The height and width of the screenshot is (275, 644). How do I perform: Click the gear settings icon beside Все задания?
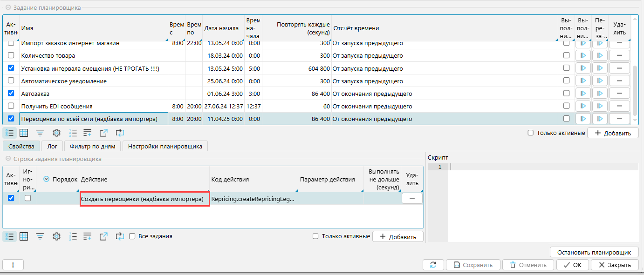(x=57, y=236)
